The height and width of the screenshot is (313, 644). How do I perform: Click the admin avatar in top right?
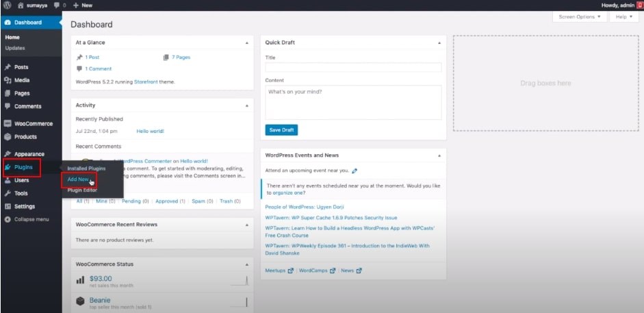640,5
